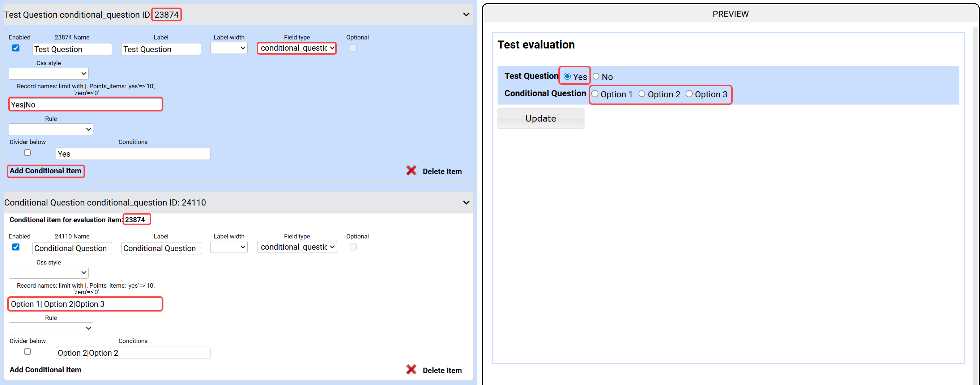Open Css style dropdown for Conditional Question
Image resolution: width=980 pixels, height=385 pixels.
point(49,273)
